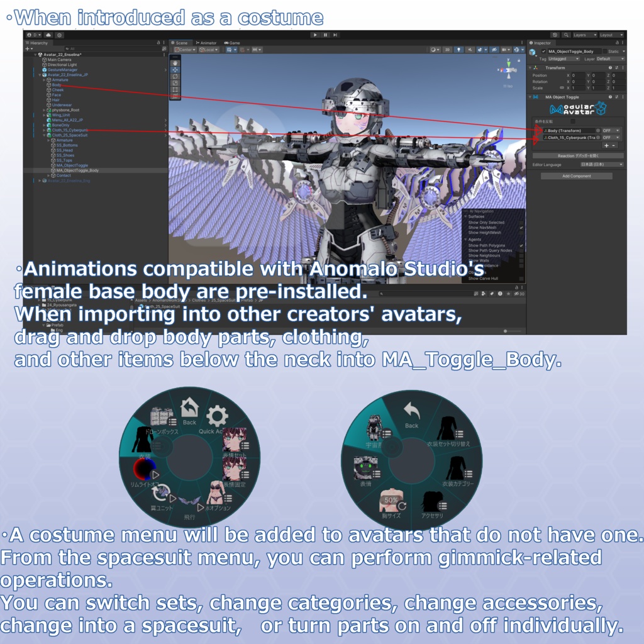Click the Step Frame button next to Pause
The image size is (644, 644).
pyautogui.click(x=335, y=35)
